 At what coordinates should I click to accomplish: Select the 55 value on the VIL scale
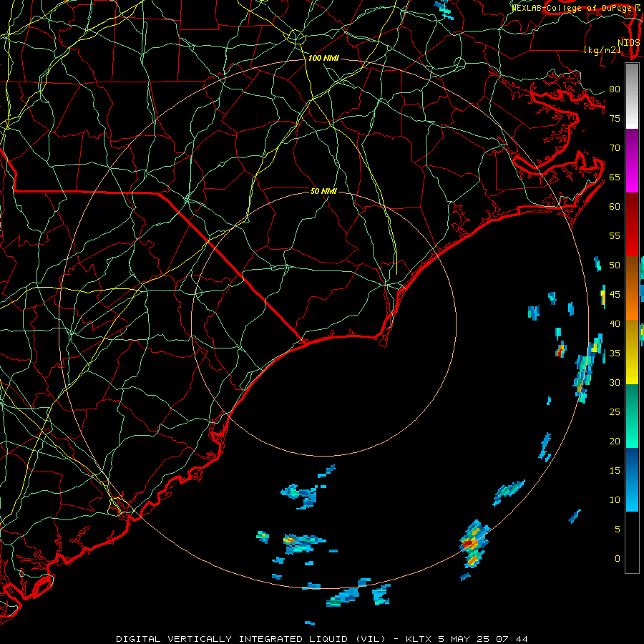click(615, 236)
